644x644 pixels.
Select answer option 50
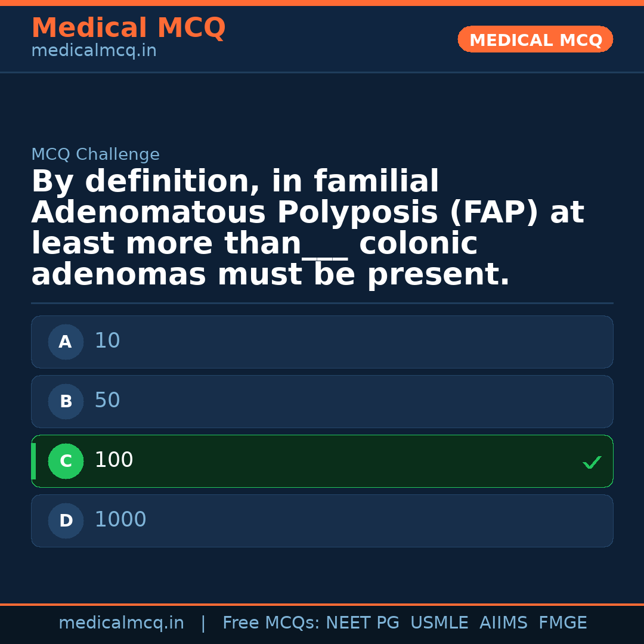tap(322, 401)
